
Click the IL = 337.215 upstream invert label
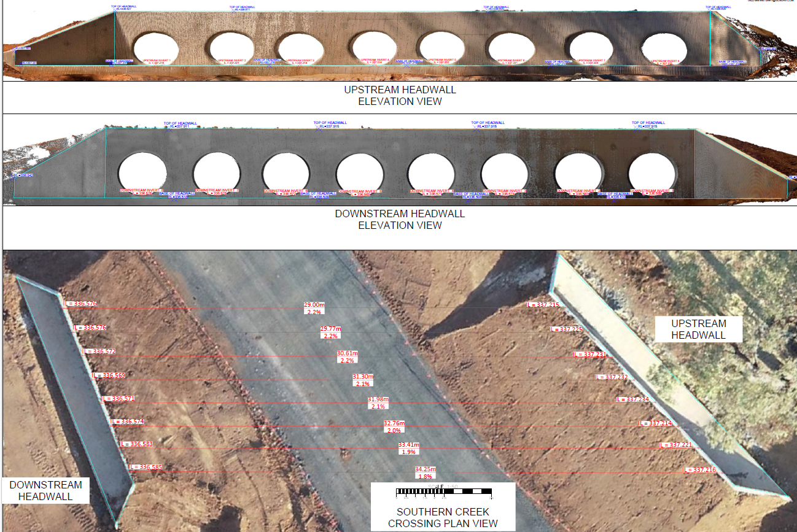543,305
